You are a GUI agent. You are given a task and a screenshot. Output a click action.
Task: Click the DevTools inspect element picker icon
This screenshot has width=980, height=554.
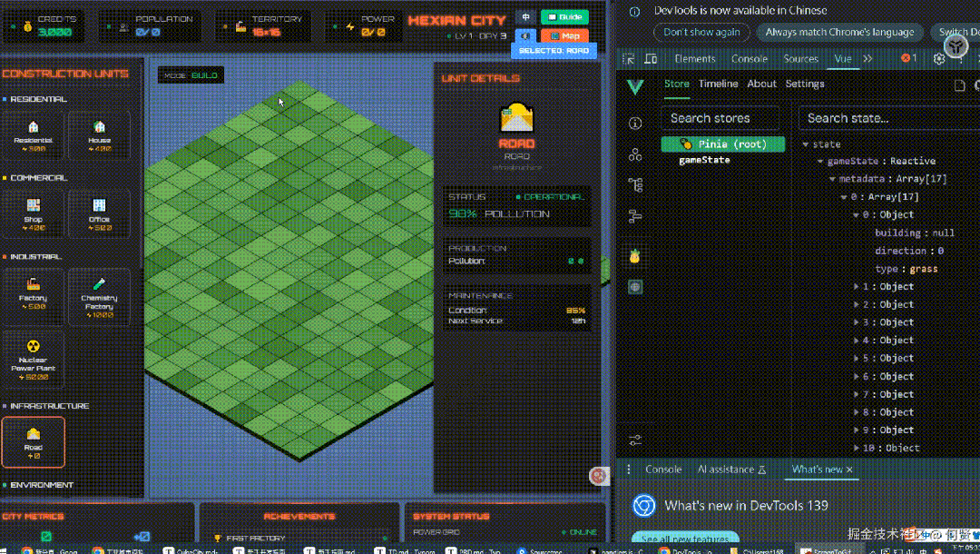[x=629, y=59]
